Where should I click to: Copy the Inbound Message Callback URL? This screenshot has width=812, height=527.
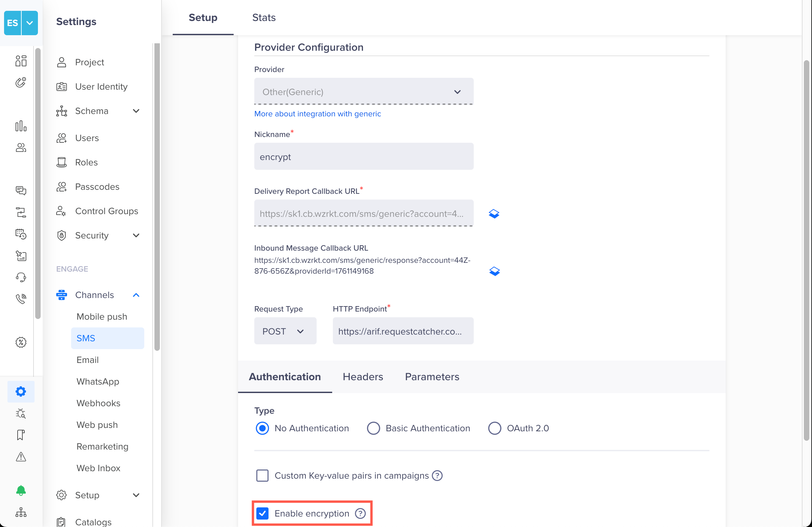(x=494, y=271)
